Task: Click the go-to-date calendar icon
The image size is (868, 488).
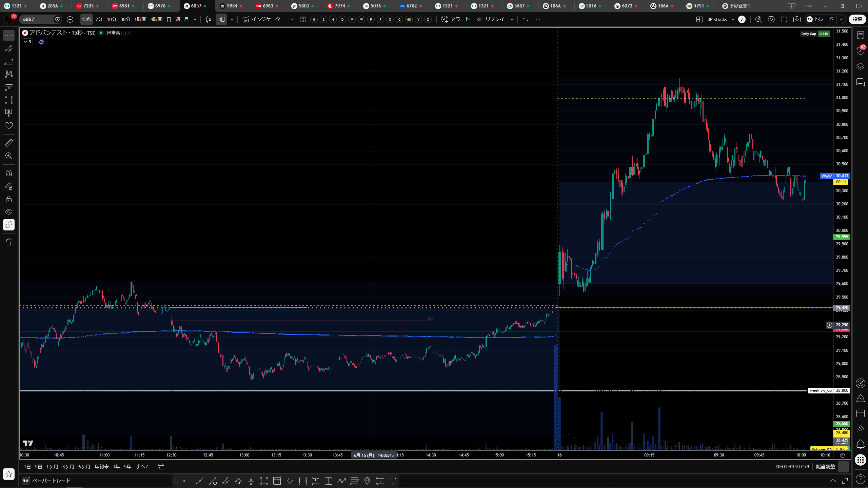Action: 161,467
